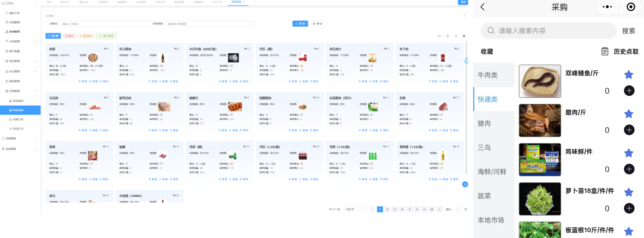The height and width of the screenshot is (238, 644).
Task: Open the 采购类别 dropdown
Action: 211,24
